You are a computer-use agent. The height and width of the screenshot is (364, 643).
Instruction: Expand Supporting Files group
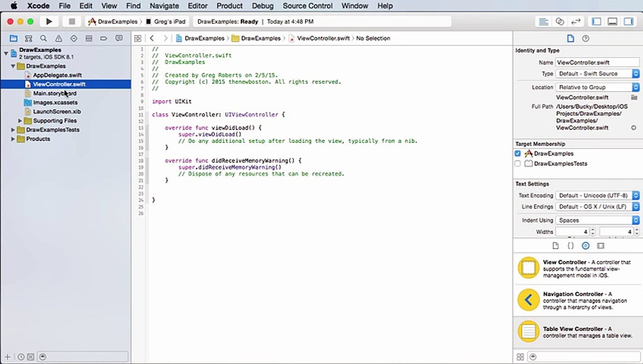pos(20,121)
